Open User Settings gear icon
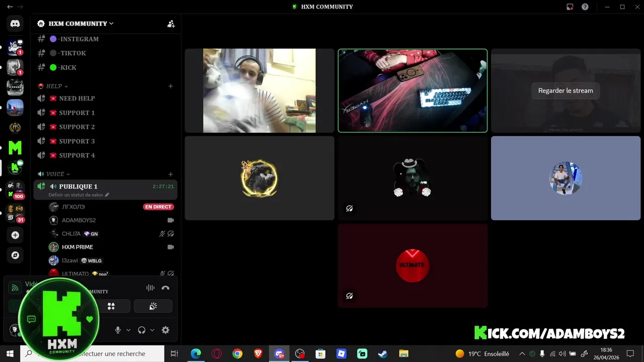Screen dimensions: 644x362 tap(166, 330)
